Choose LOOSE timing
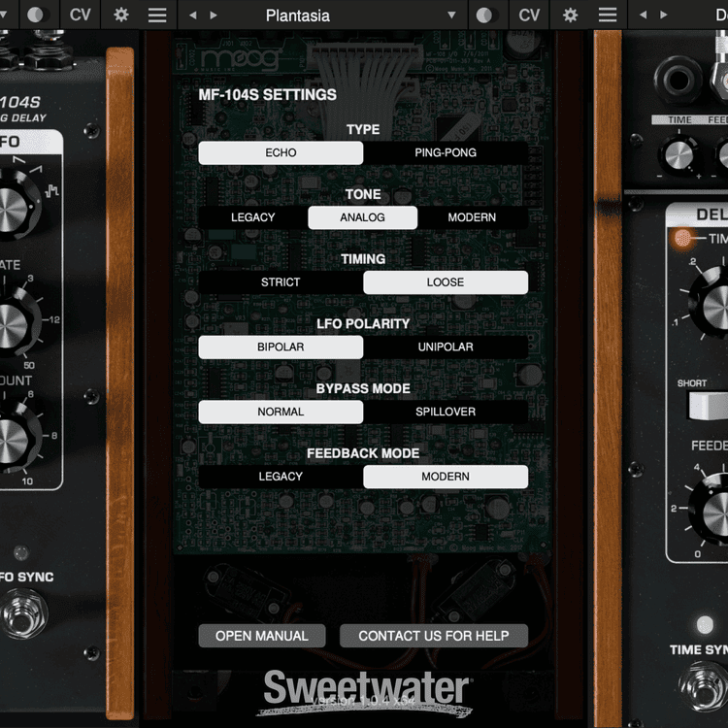 click(446, 282)
